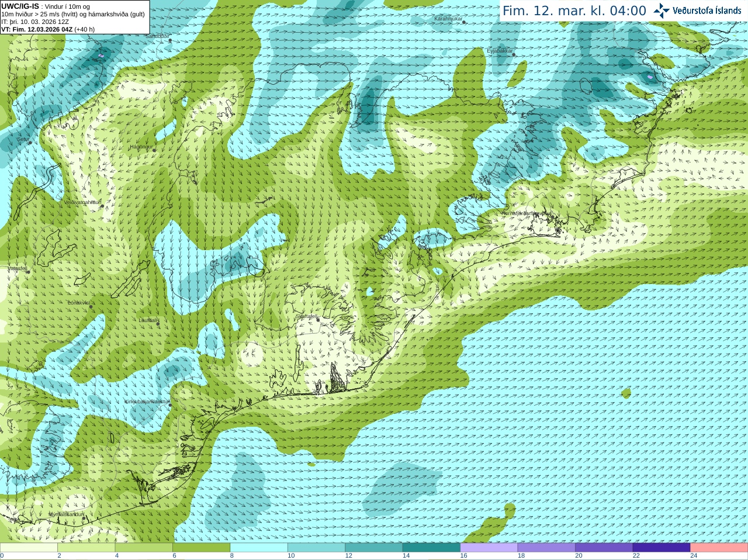Click the 12–14 m/s teal legend swatch
Viewport: 748px width, 560px height.
tap(374, 548)
